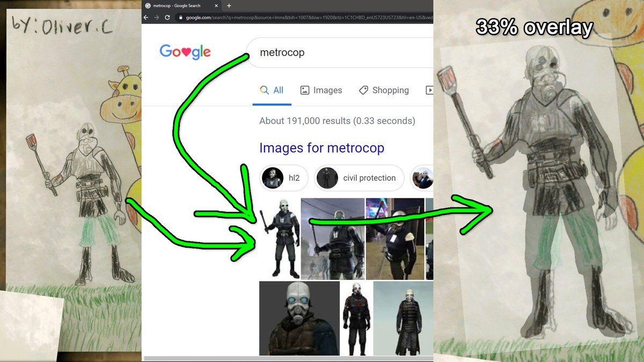Click the horizontal scrollbar at page bottom

[288, 358]
